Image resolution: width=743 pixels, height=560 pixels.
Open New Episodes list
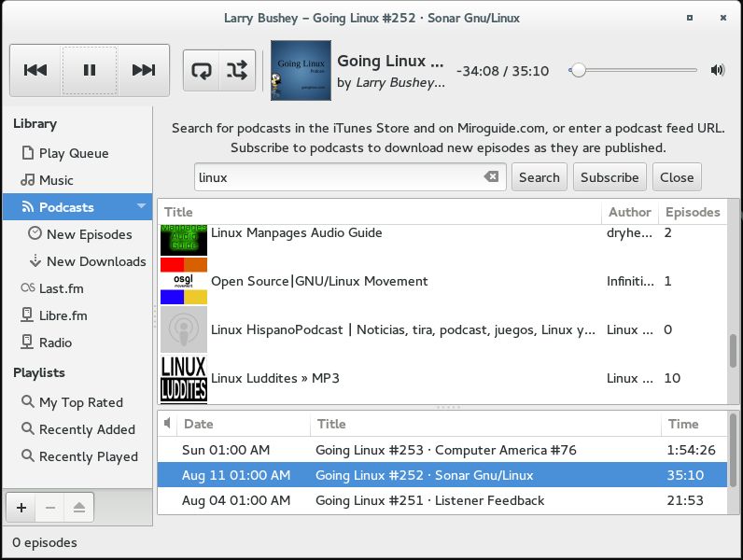(x=77, y=234)
